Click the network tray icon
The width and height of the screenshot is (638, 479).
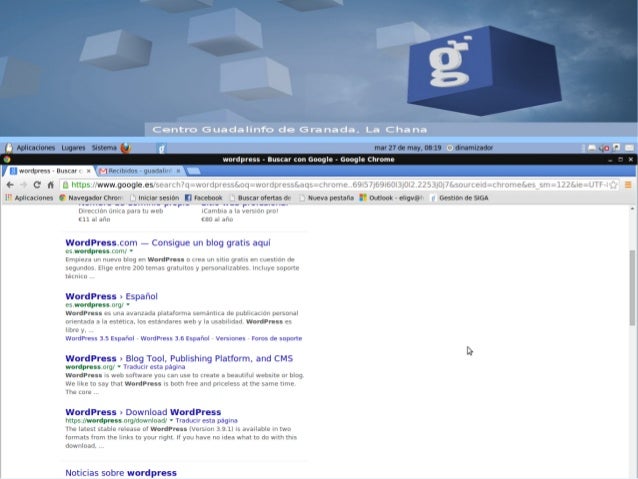[x=617, y=147]
